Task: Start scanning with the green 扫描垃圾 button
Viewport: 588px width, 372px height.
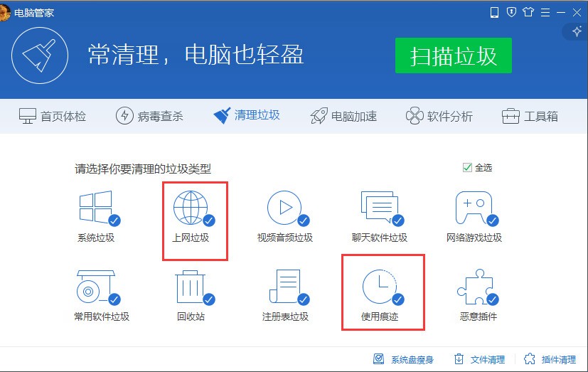Action: click(454, 55)
